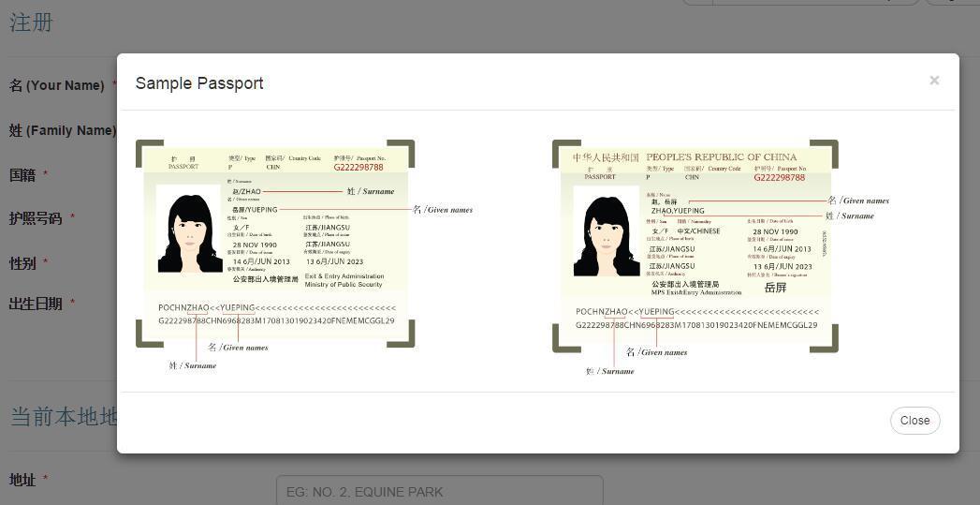The height and width of the screenshot is (505, 980).
Task: Click the red passport number on the left passport
Action: tap(358, 168)
